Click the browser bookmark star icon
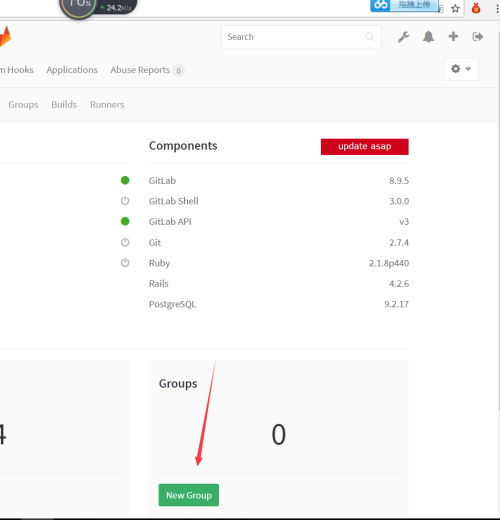Image resolution: width=500 pixels, height=520 pixels. pyautogui.click(x=455, y=8)
